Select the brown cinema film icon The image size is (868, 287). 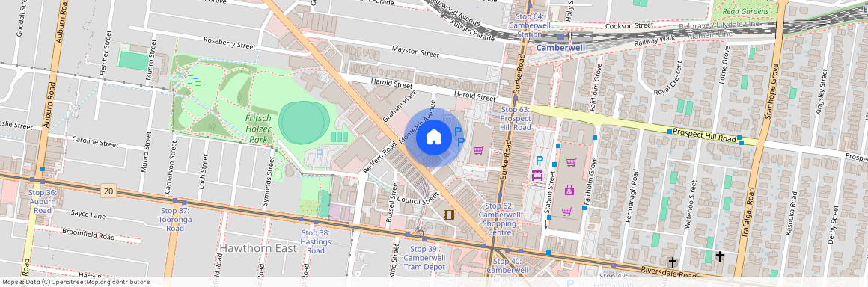(449, 214)
